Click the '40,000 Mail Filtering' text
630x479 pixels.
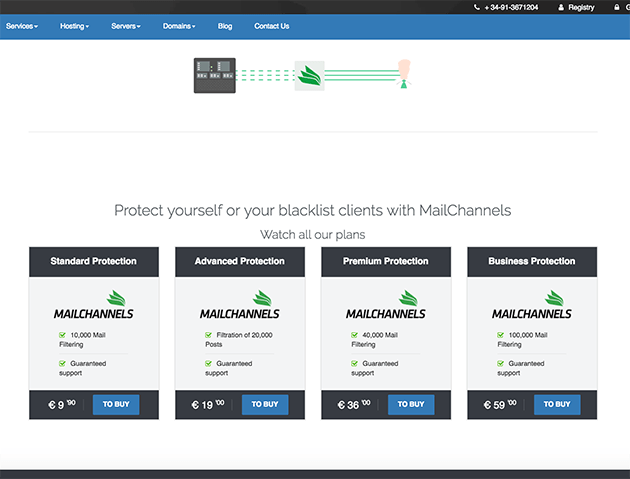(374, 340)
